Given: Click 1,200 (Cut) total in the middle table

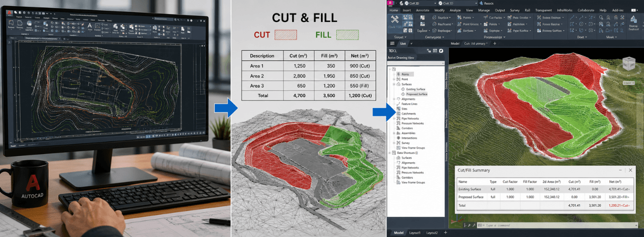Looking at the screenshot, I should (x=359, y=96).
